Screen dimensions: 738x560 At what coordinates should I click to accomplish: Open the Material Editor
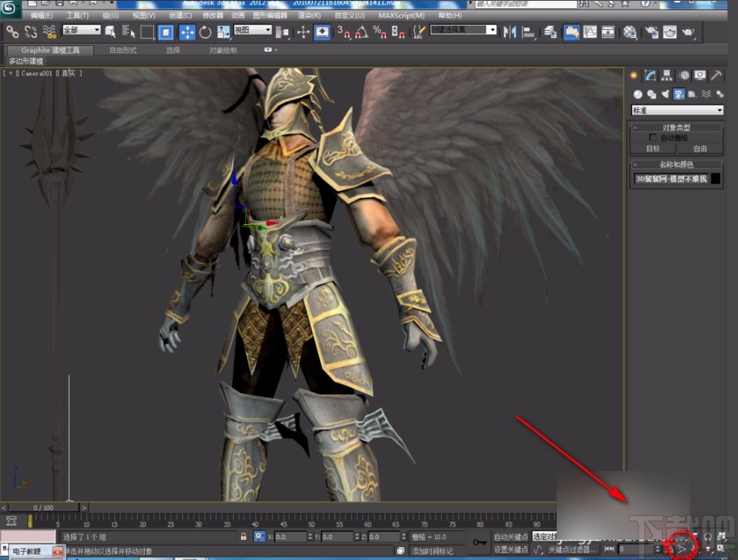[628, 32]
